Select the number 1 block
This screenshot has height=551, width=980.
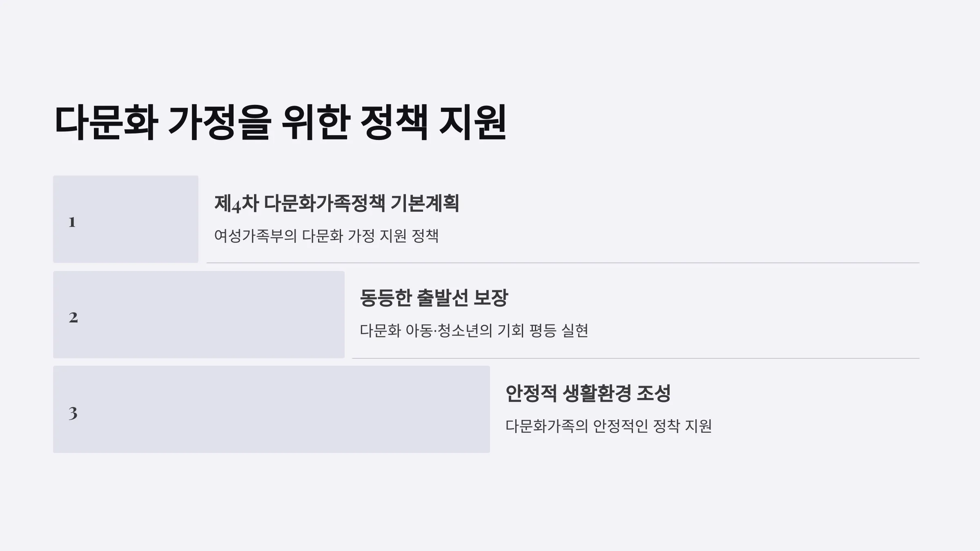tap(126, 219)
